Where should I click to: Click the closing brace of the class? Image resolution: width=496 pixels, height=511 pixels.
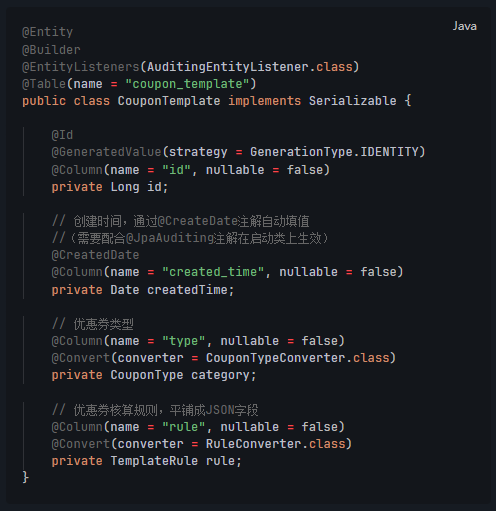tap(25, 477)
